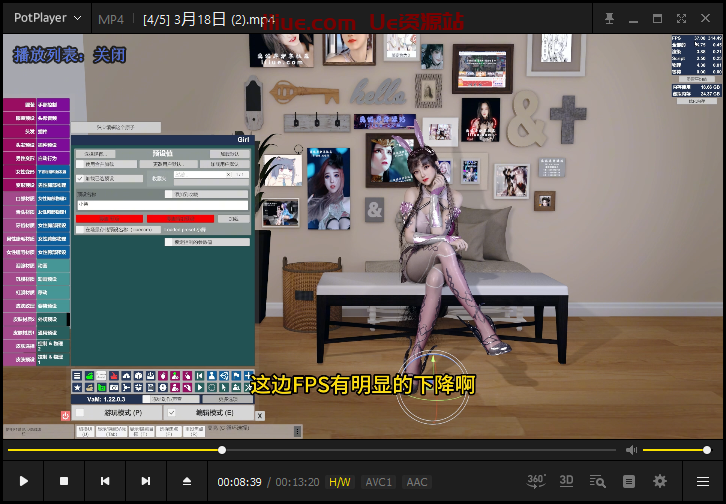The image size is (726, 504).
Task: Adjust the volume slider
Action: (x=676, y=450)
